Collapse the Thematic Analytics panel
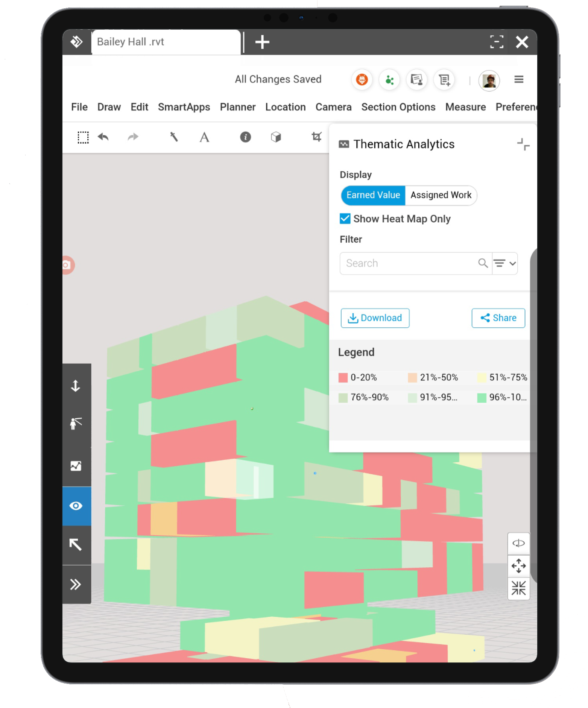588x708 pixels. (523, 144)
